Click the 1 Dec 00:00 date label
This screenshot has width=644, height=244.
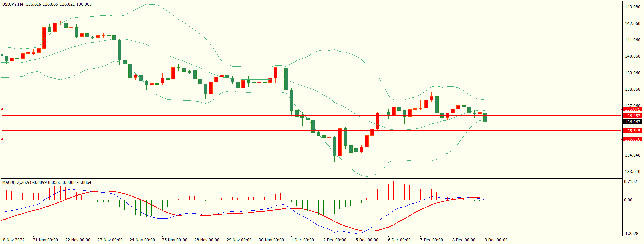coord(302,240)
